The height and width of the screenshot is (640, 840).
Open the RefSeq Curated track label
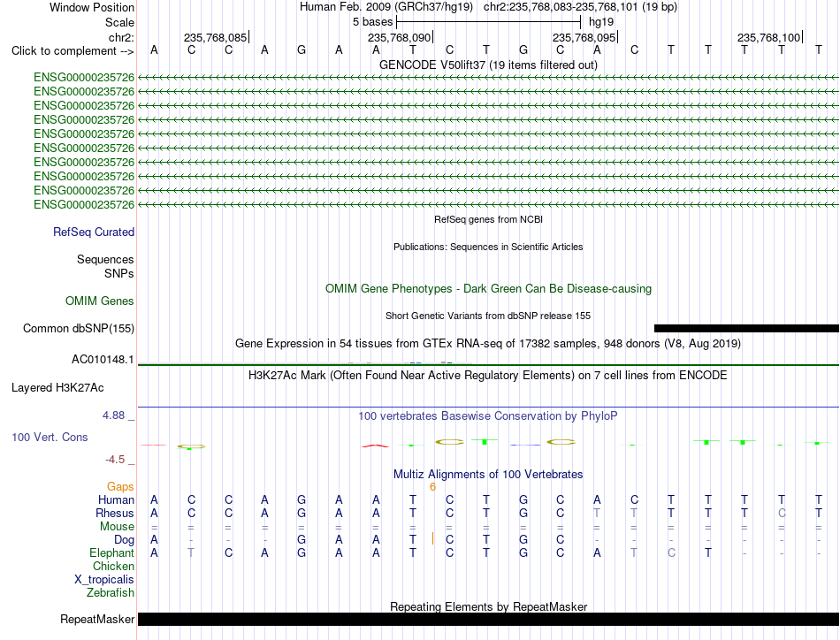[93, 232]
